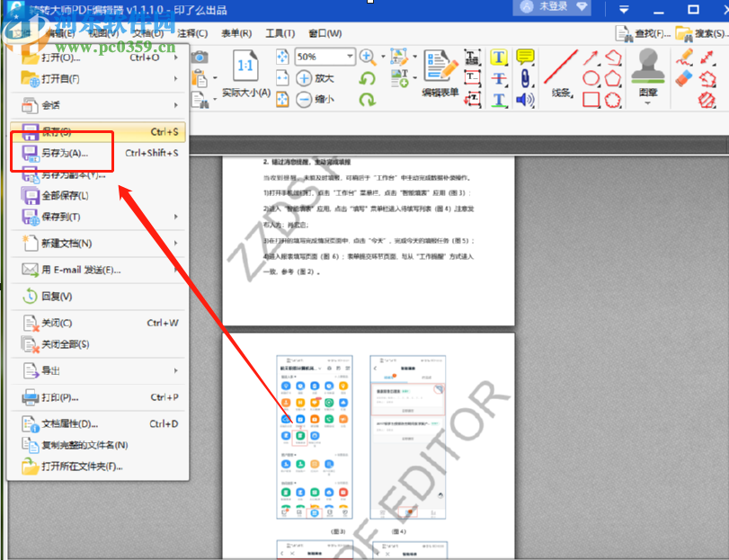Click the 实际大小 (actual size) 1:1 icon
The height and width of the screenshot is (560, 729).
(x=245, y=67)
